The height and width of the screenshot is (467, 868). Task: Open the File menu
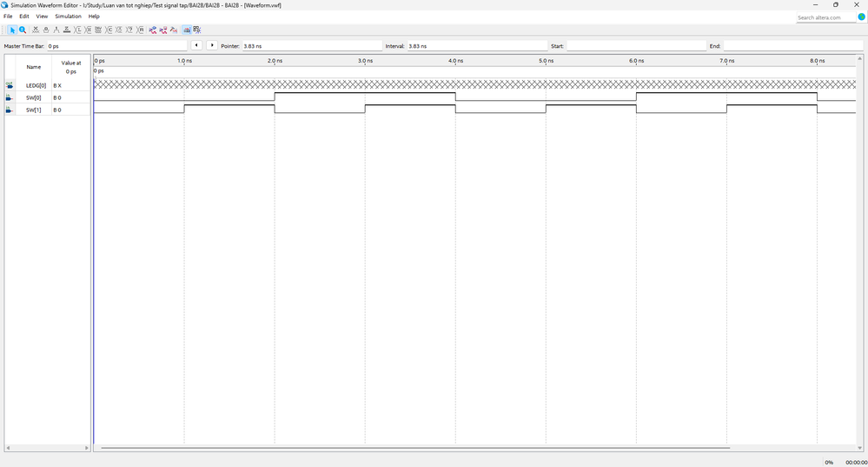tap(8, 17)
